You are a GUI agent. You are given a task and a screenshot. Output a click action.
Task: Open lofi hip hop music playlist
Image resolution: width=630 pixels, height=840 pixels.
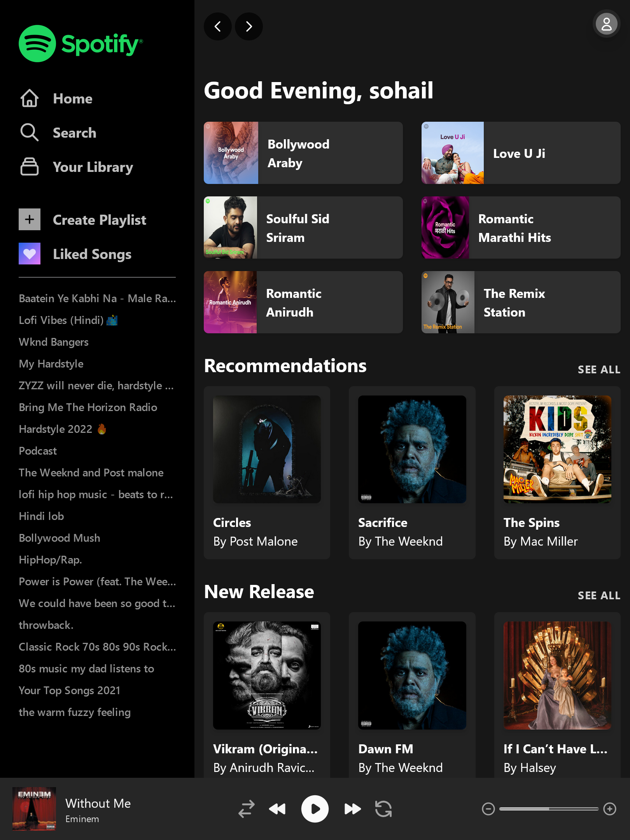96,494
